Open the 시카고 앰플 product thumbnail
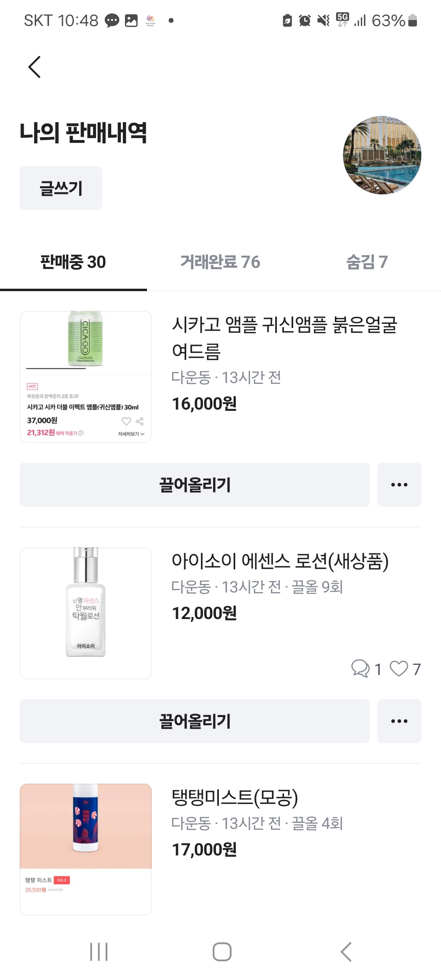Screen dimensions: 441x980 click(86, 376)
